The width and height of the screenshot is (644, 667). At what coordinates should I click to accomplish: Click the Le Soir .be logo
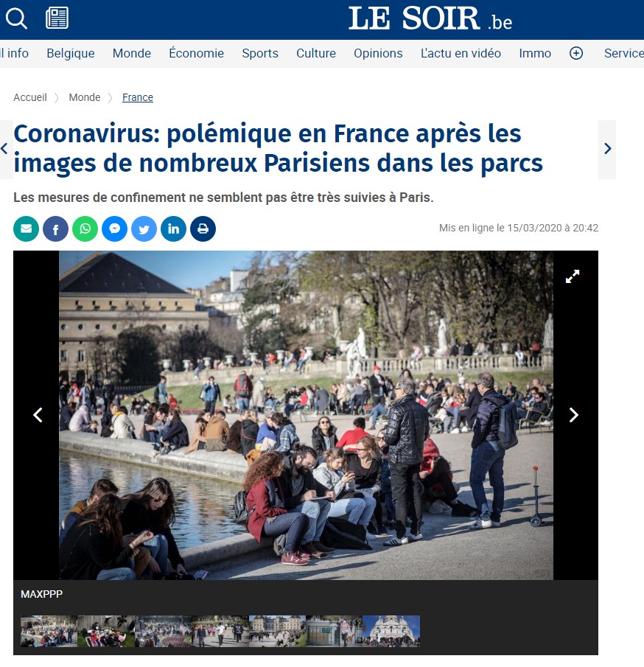(430, 18)
